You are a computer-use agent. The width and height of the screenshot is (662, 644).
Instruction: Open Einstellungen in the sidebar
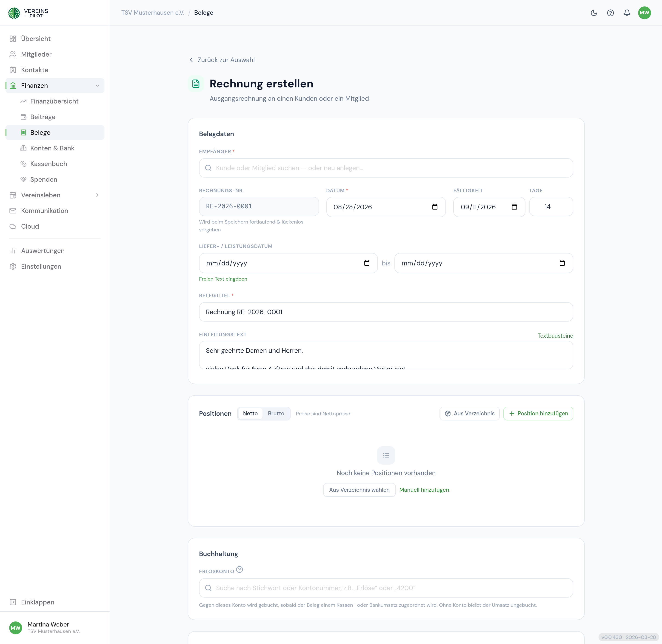pyautogui.click(x=55, y=266)
